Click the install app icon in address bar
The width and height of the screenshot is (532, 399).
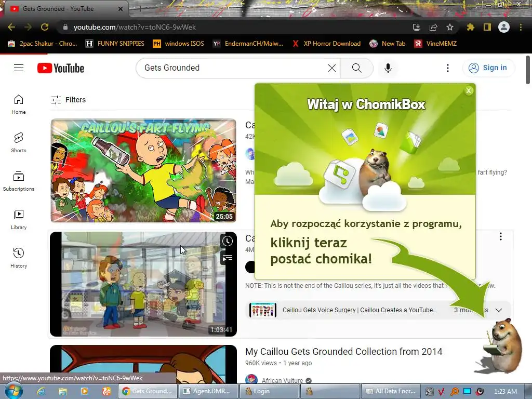point(416,27)
